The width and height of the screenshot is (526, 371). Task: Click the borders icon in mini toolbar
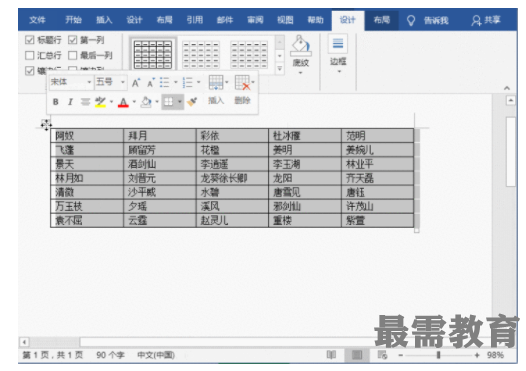pyautogui.click(x=169, y=102)
